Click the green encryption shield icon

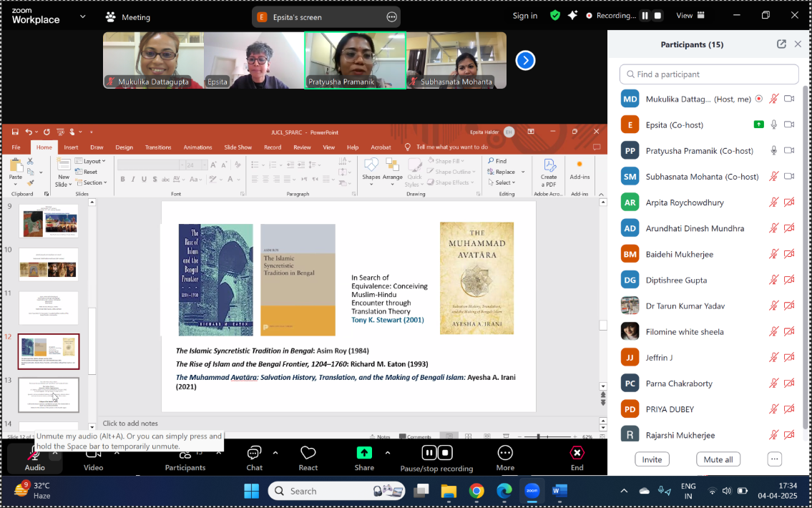coord(554,16)
